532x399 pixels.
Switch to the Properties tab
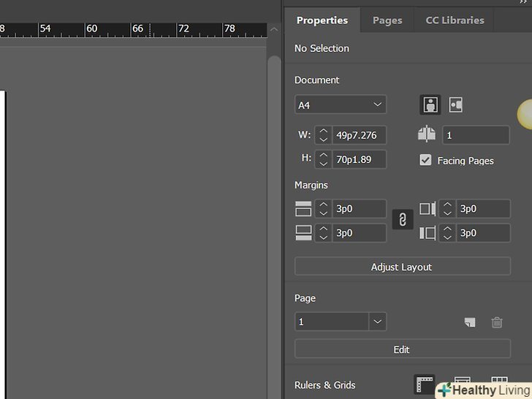pos(322,20)
